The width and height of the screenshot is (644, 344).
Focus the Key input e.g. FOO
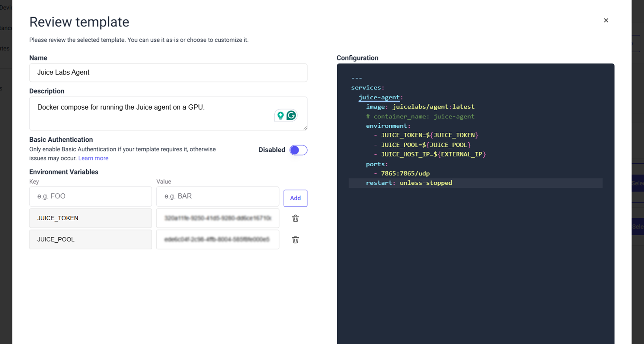click(x=90, y=196)
